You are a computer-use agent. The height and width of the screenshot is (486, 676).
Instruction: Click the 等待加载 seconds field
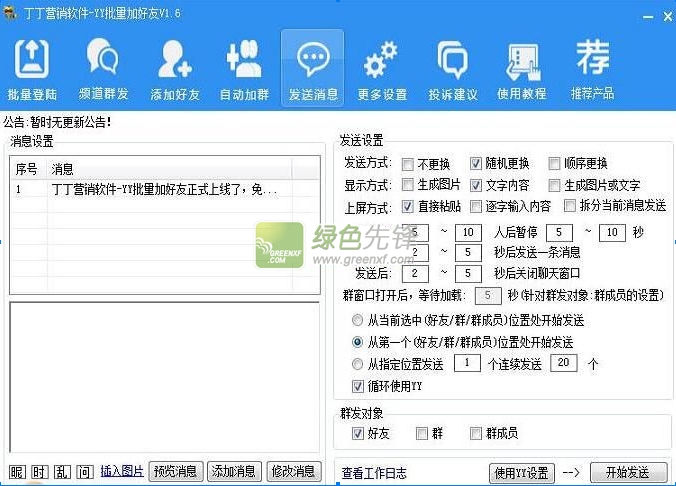click(488, 295)
